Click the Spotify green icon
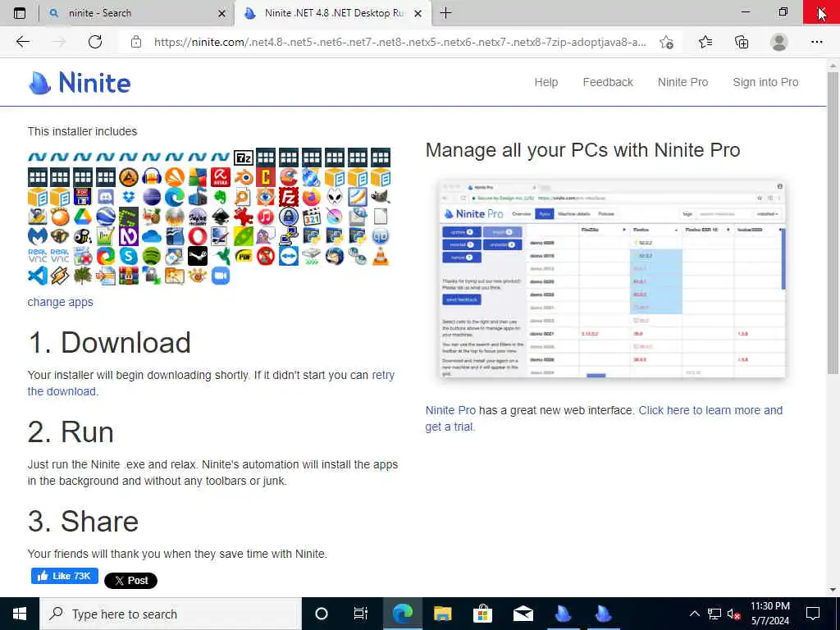This screenshot has height=630, width=840. click(x=152, y=256)
